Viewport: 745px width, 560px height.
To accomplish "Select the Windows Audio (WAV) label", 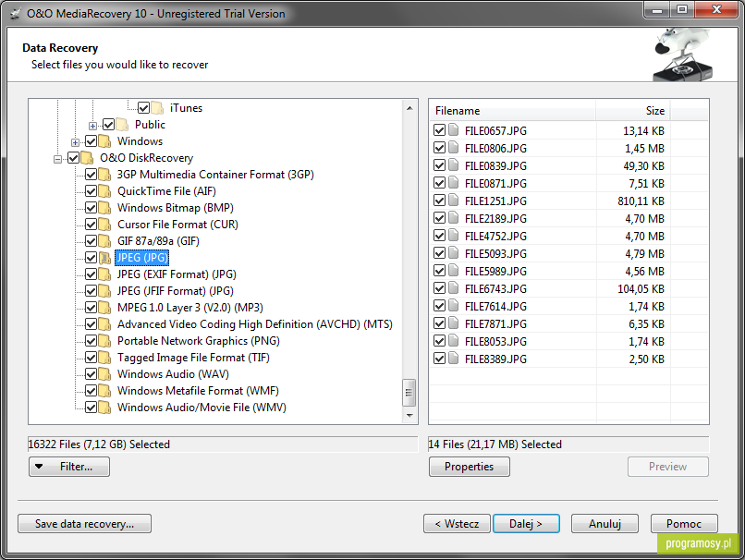I will tap(173, 374).
